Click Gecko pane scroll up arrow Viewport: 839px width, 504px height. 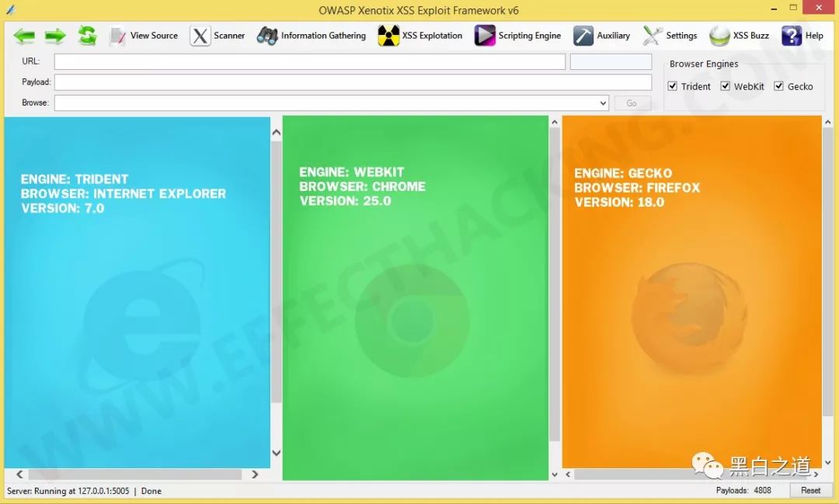(x=828, y=122)
